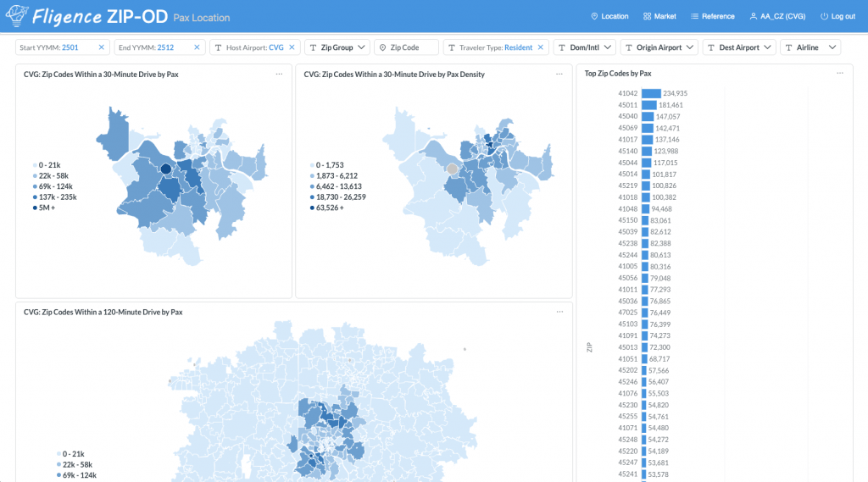Image resolution: width=868 pixels, height=482 pixels.
Task: Open the Dest Airport dropdown
Action: pyautogui.click(x=739, y=47)
